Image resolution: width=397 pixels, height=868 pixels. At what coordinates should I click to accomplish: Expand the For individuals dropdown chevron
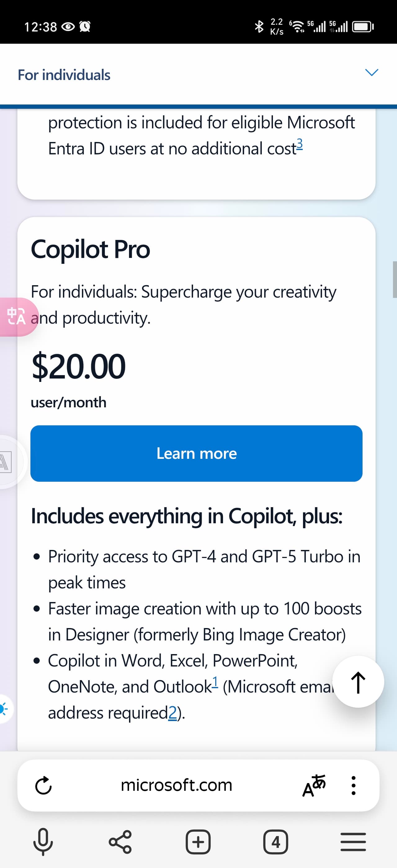point(372,72)
